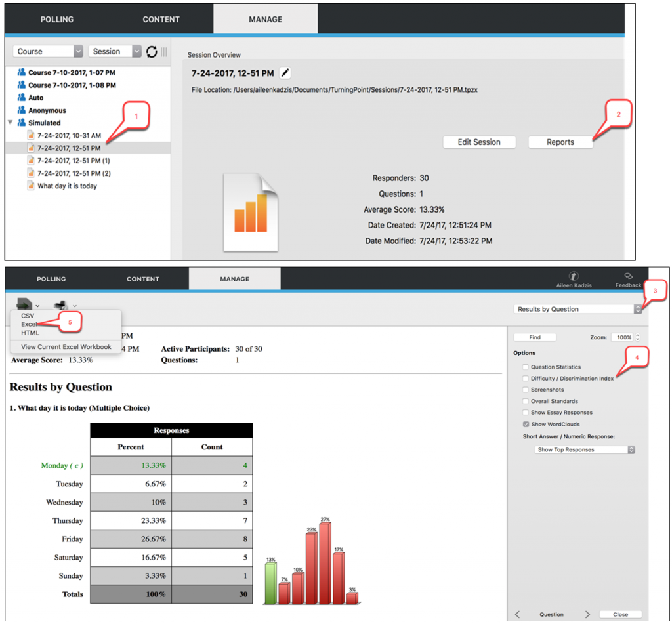Screen dimensions: 672x624
Task: Click the Aileen Kadzis profile icon
Action: (x=574, y=276)
